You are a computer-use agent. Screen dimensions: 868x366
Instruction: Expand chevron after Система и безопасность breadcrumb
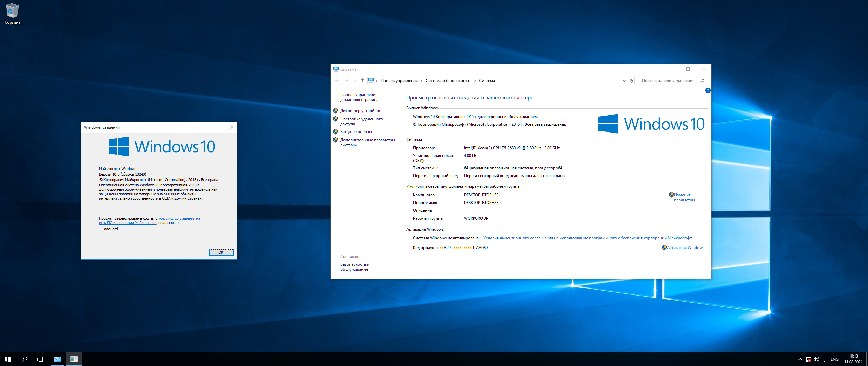pyautogui.click(x=475, y=81)
